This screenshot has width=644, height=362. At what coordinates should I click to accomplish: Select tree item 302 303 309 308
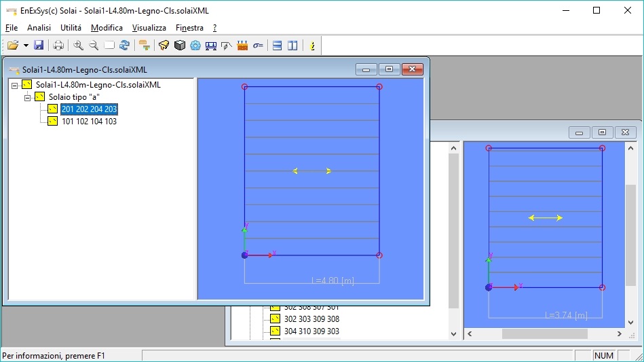311,319
